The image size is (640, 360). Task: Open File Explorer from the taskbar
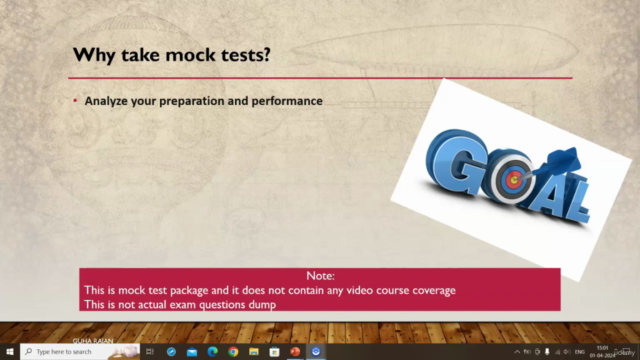[x=254, y=351]
